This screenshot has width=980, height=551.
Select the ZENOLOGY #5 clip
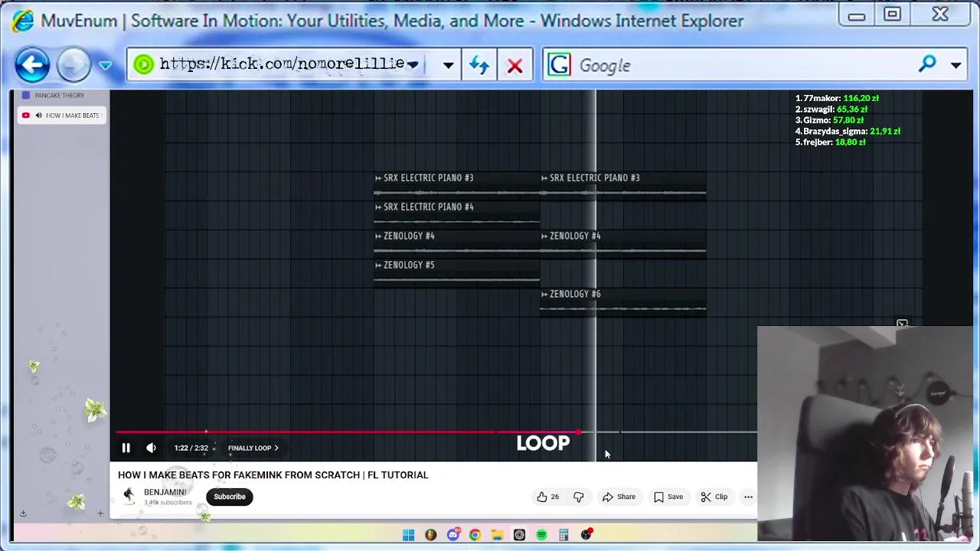click(457, 272)
